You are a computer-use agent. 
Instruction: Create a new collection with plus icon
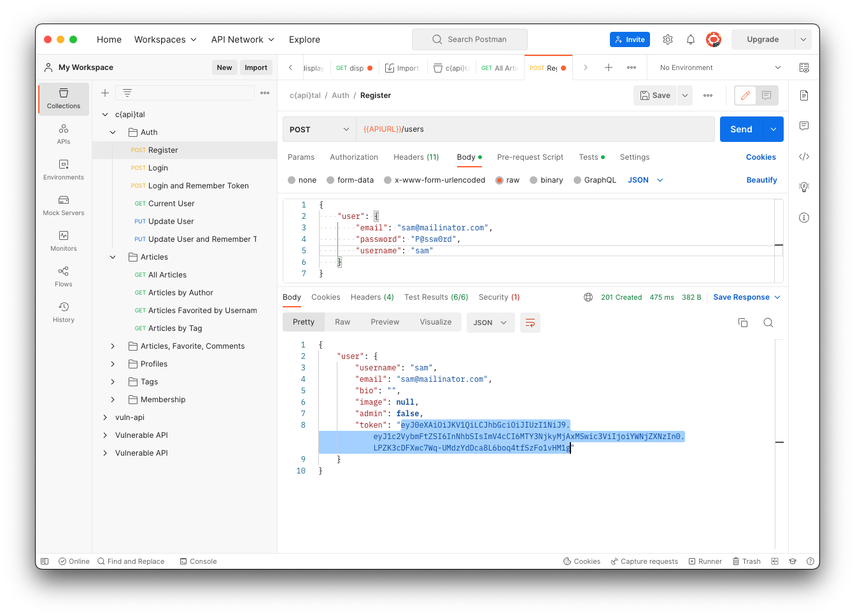point(105,93)
